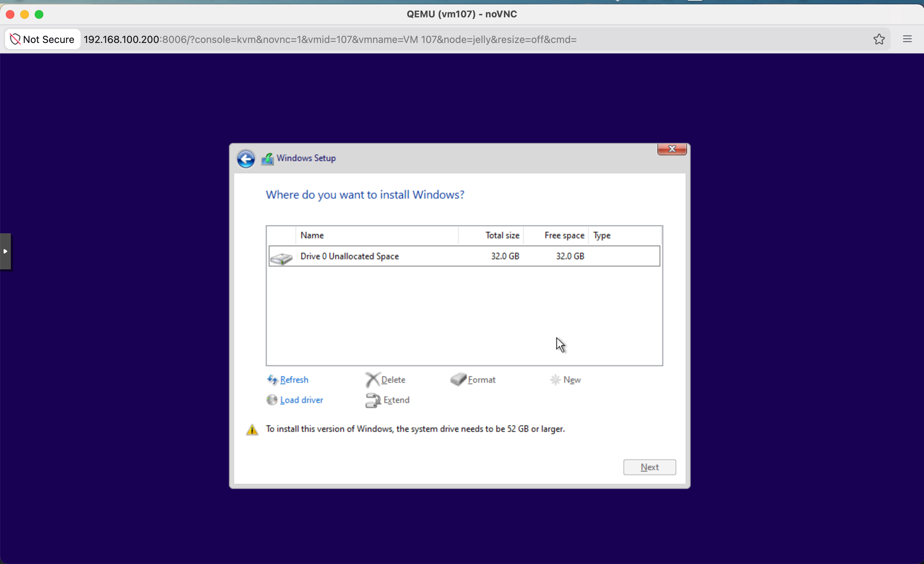The height and width of the screenshot is (564, 924).
Task: Click the macOS yellow minimize window button
Action: 25,14
